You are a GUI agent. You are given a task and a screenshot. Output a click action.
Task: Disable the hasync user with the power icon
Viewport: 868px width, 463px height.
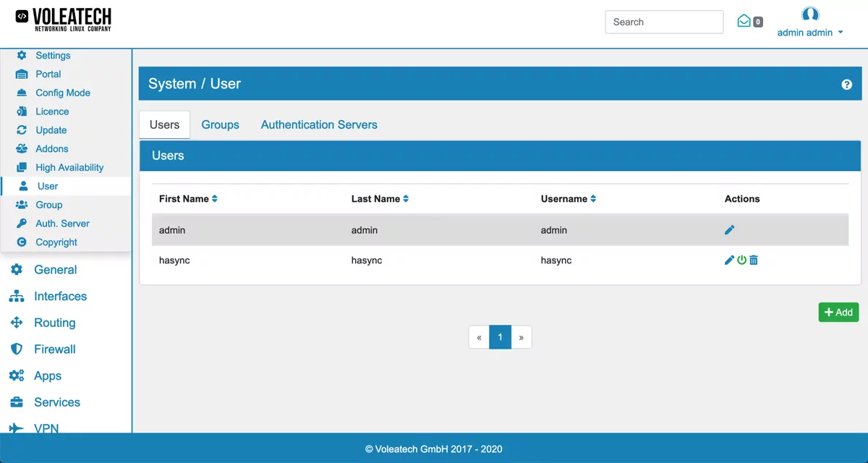click(741, 260)
